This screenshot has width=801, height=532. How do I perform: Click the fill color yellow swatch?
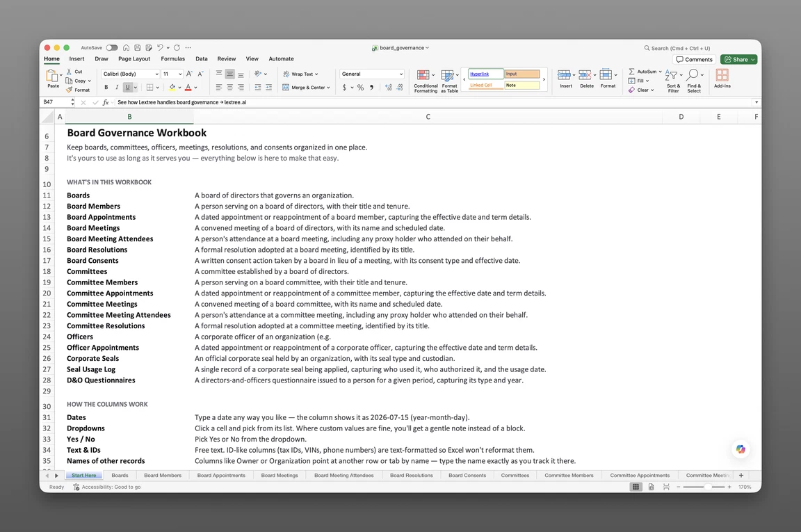(x=172, y=88)
